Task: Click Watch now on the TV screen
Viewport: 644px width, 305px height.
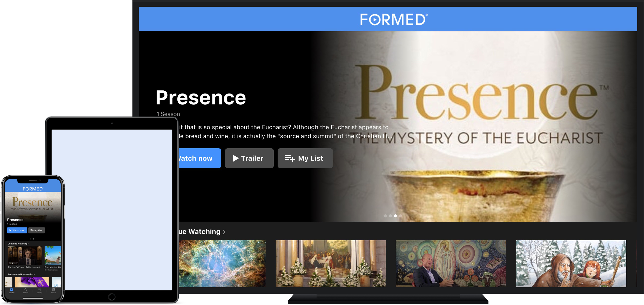Action: 199,158
